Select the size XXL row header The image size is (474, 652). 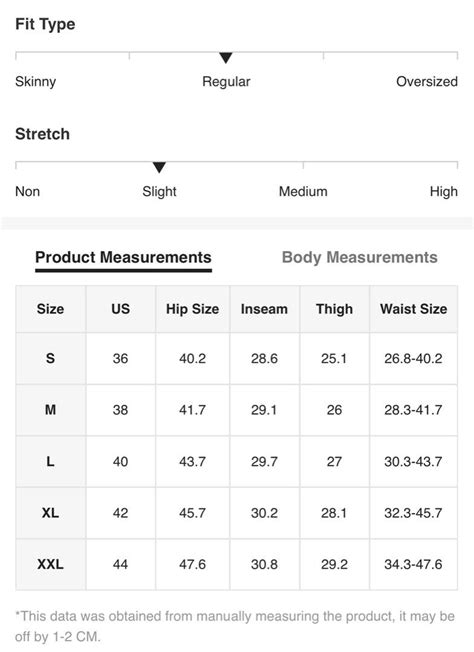(51, 564)
